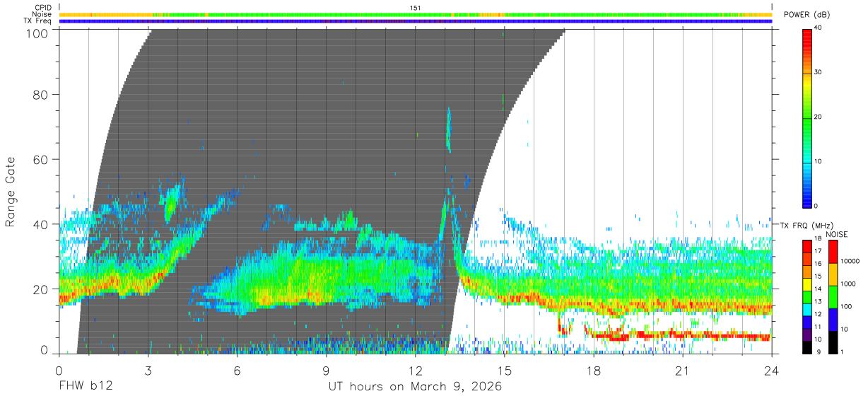Click the x-axis tick label "21"

(683, 371)
